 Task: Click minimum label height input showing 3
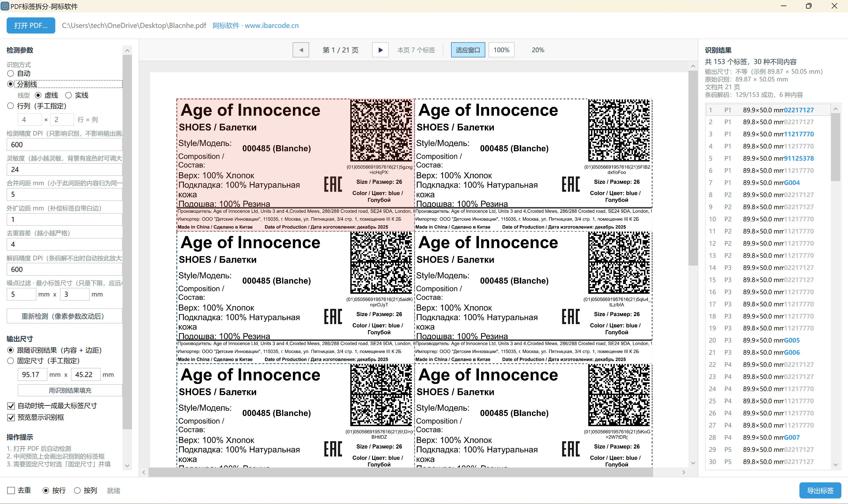pyautogui.click(x=74, y=294)
